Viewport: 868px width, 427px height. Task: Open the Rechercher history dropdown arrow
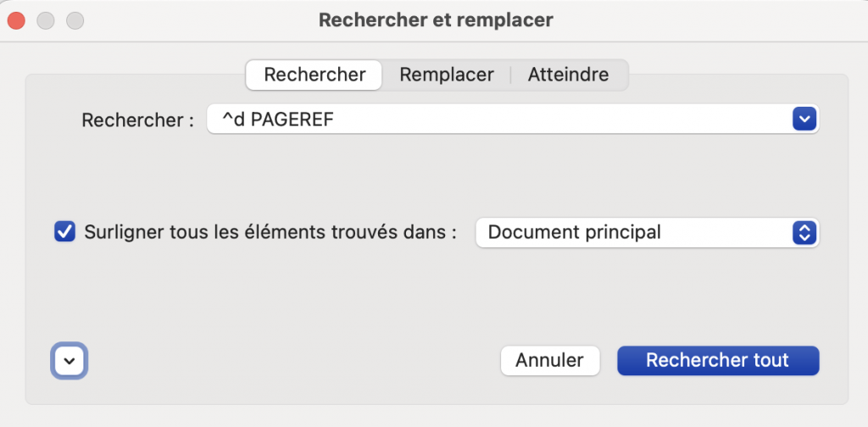(x=804, y=119)
